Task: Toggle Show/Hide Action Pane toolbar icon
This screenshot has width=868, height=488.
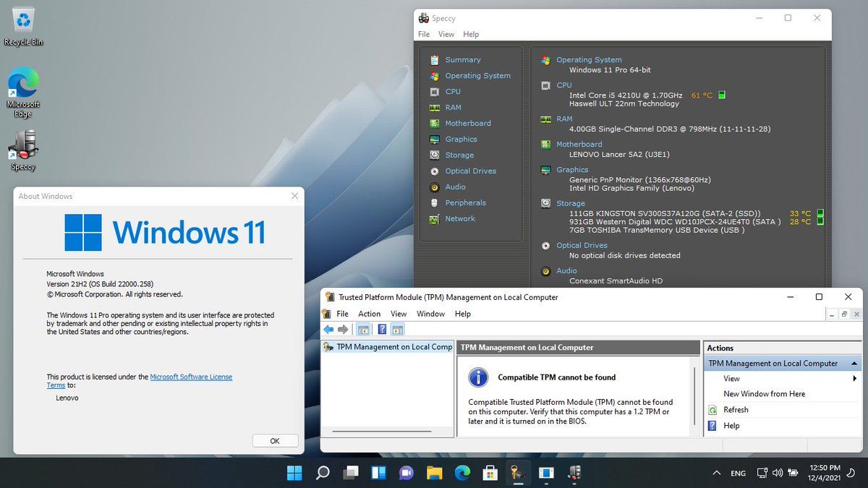Action: point(398,330)
